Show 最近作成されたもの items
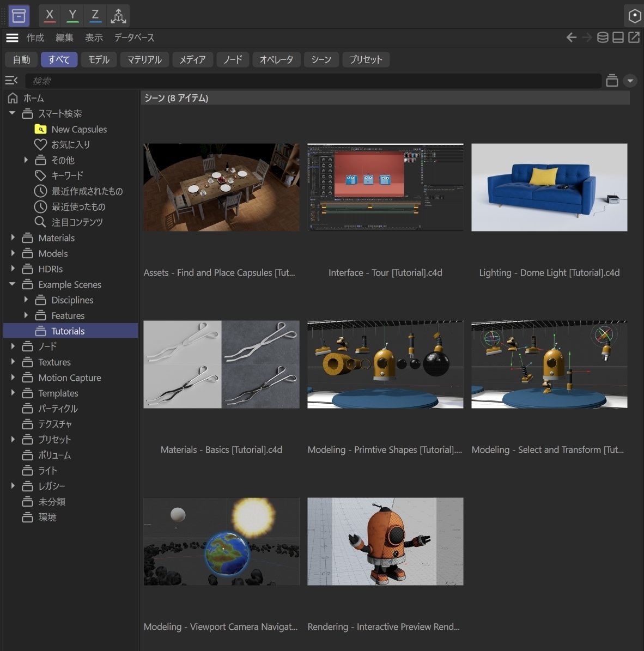The height and width of the screenshot is (651, 644). pos(87,191)
